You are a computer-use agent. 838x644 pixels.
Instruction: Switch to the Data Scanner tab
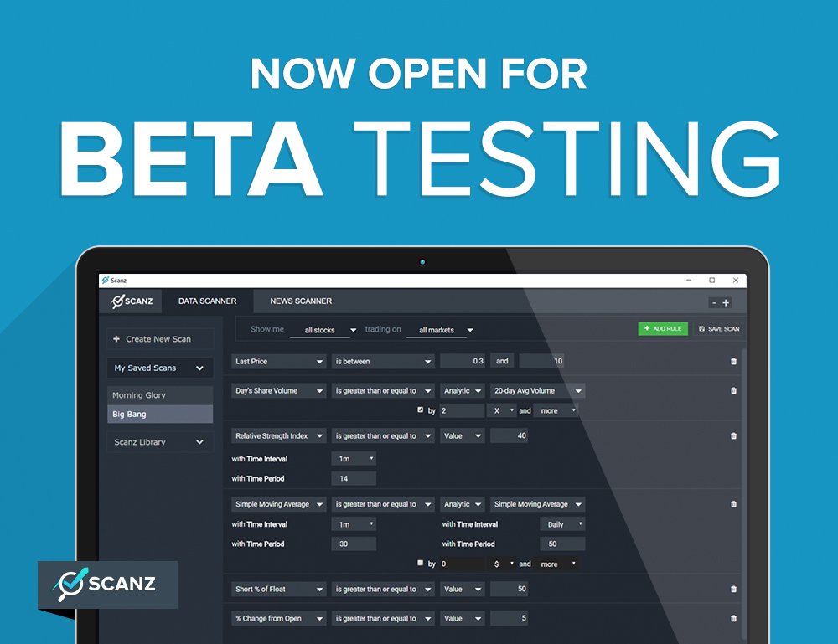(x=207, y=301)
